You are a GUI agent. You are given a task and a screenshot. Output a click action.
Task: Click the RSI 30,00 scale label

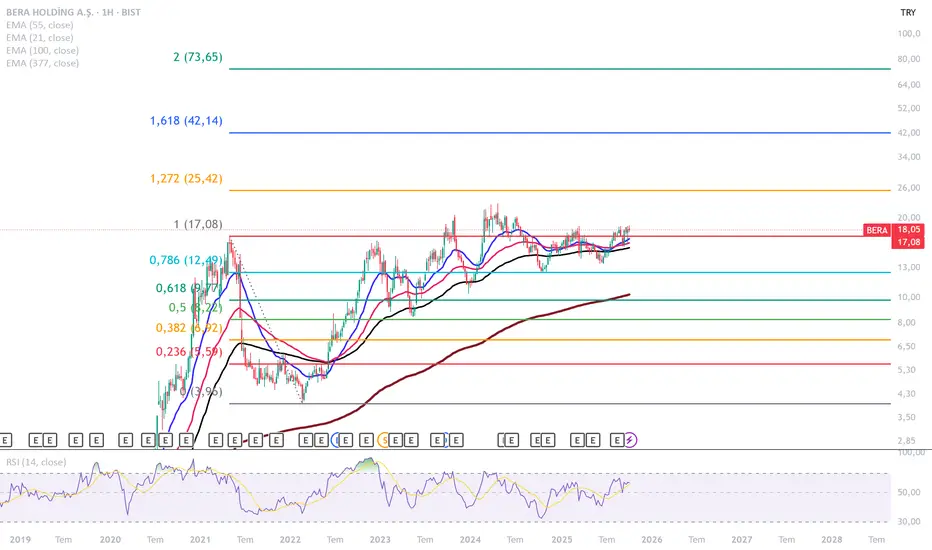(x=909, y=521)
